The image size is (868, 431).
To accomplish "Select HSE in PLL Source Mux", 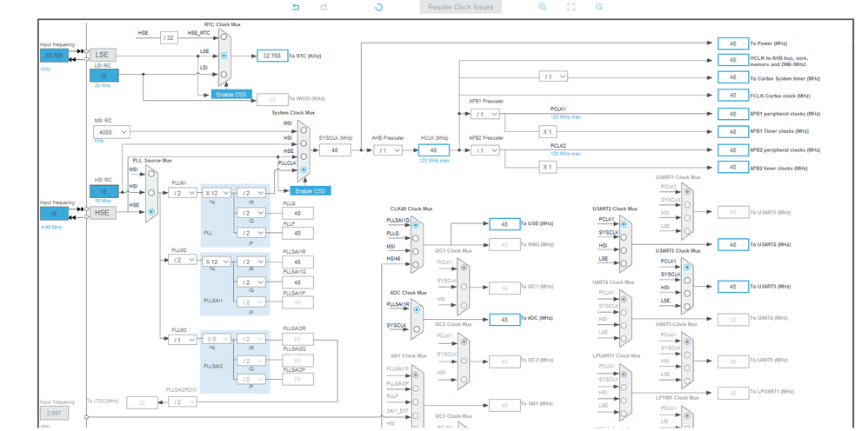I will 151,211.
